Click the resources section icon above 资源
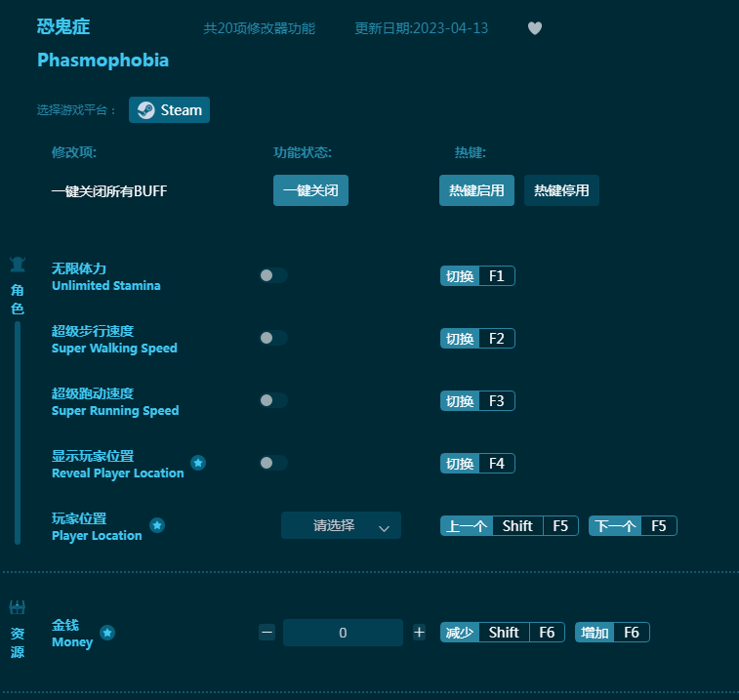Screen dimensions: 739x700 [18, 607]
